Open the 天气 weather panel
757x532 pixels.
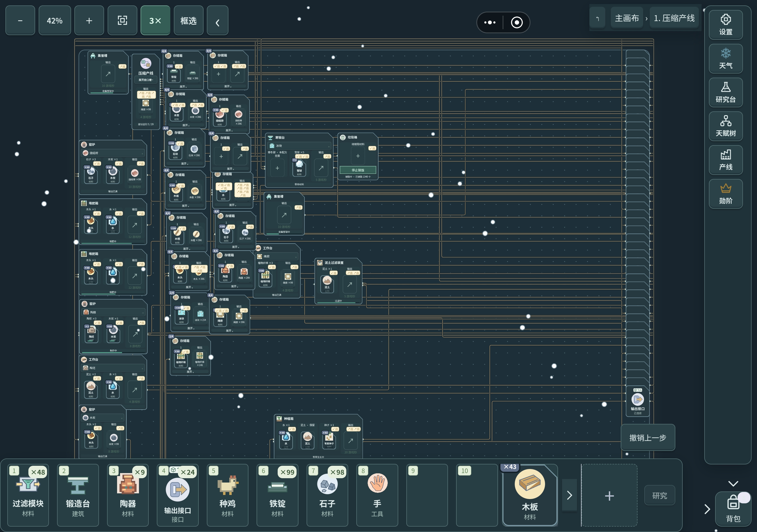click(x=725, y=59)
